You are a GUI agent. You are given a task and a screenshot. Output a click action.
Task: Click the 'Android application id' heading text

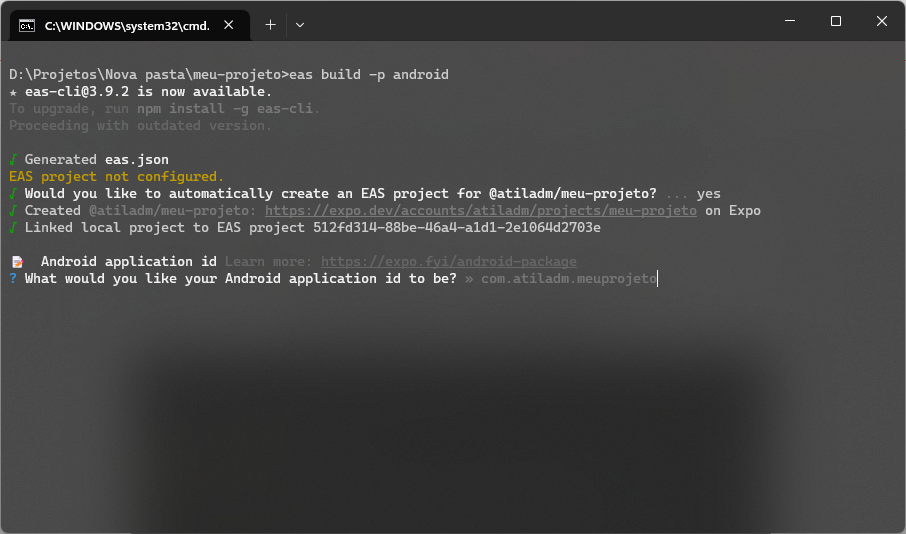pyautogui.click(x=128, y=262)
